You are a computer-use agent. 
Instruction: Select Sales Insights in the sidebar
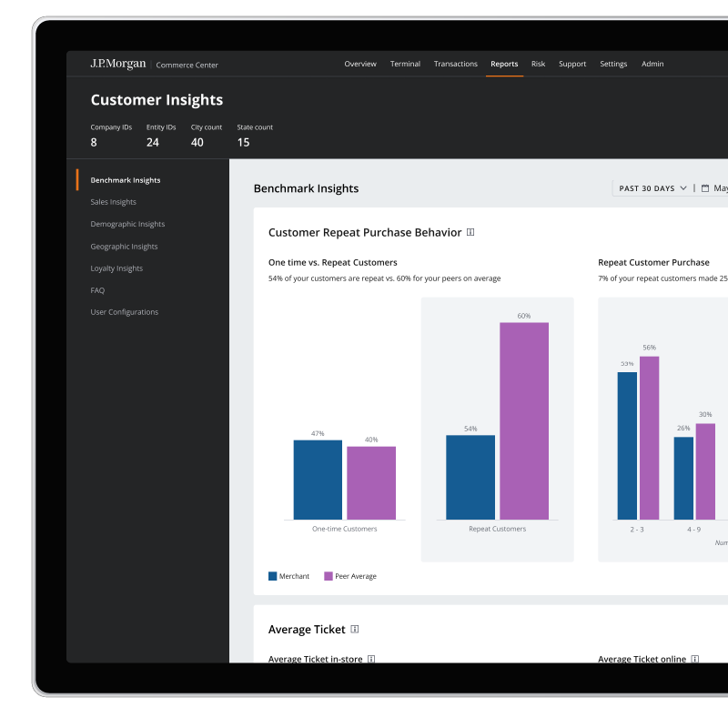point(113,202)
